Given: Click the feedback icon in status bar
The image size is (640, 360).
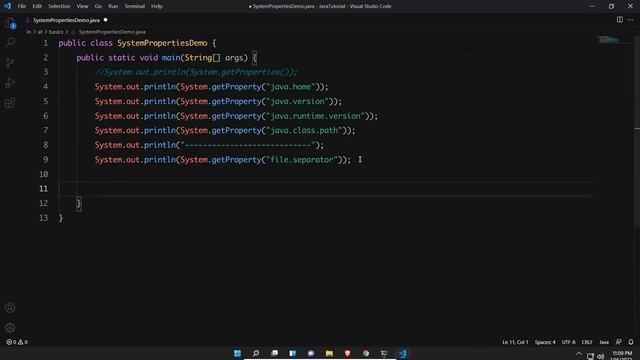Looking at the screenshot, I should [x=619, y=342].
